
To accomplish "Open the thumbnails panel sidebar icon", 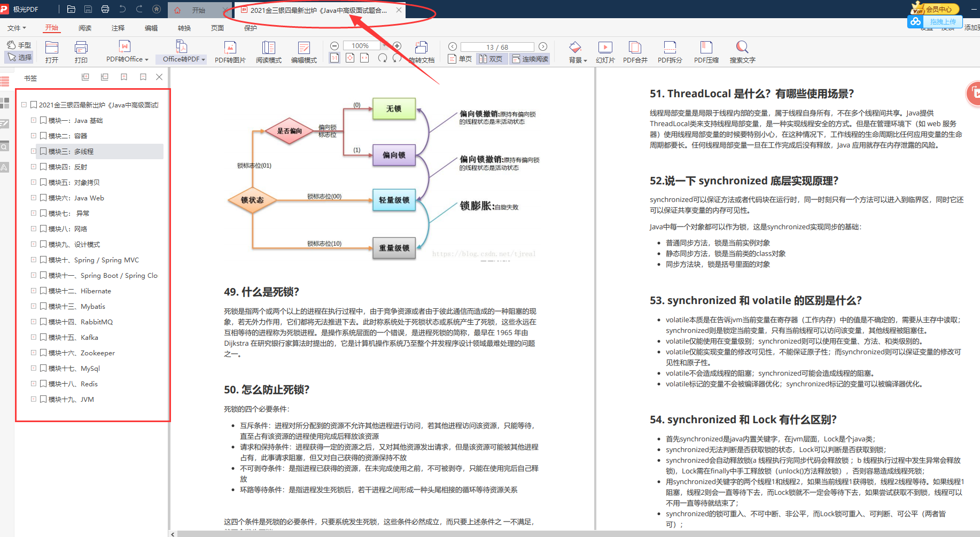I will tap(5, 103).
